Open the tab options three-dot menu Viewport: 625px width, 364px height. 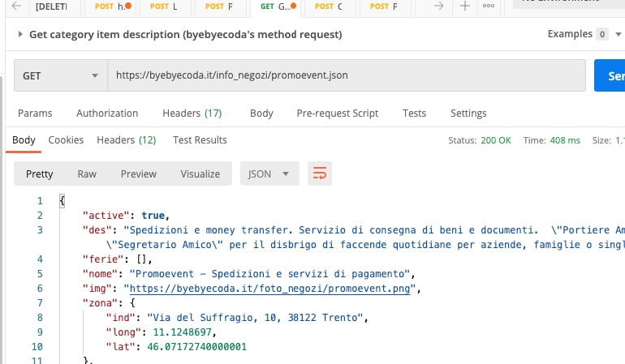point(489,6)
